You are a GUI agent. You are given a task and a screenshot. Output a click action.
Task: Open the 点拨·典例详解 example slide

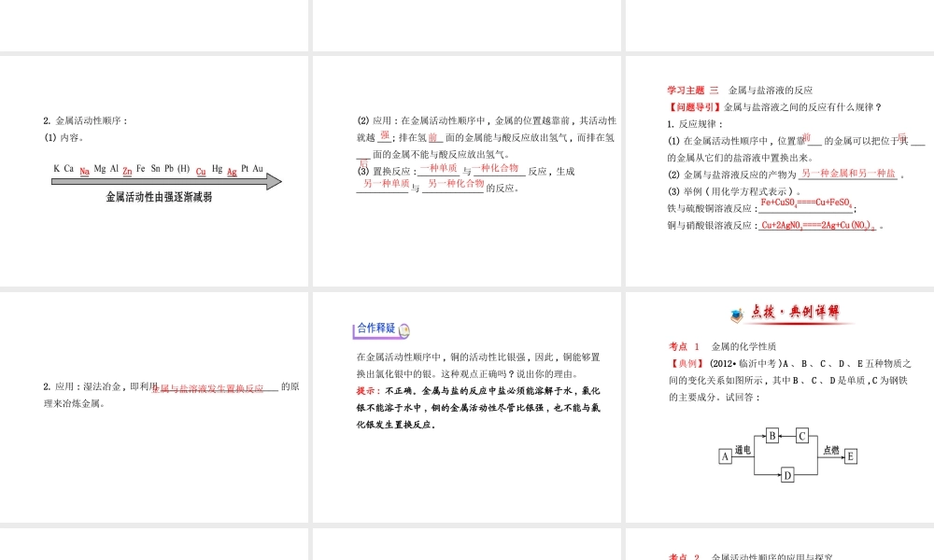(780, 407)
